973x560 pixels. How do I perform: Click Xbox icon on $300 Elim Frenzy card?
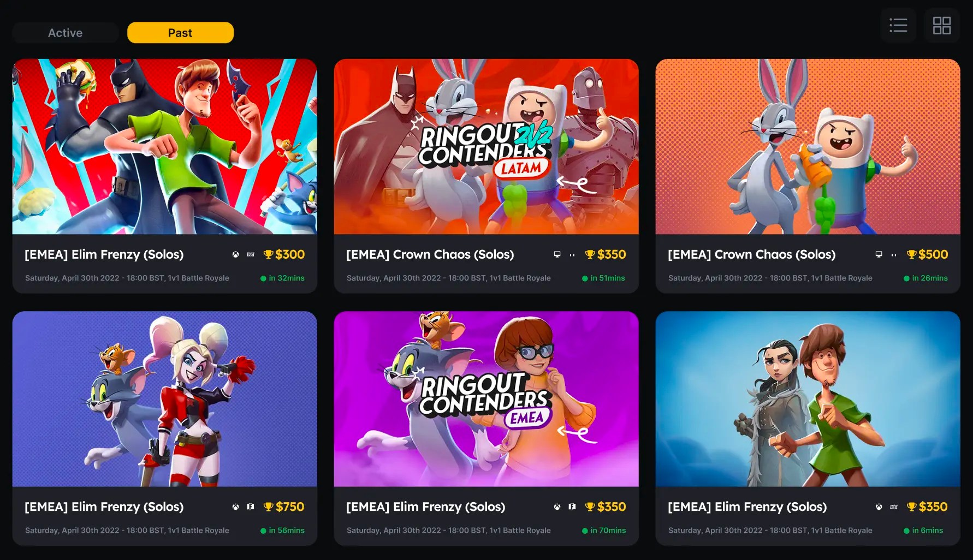coord(235,254)
